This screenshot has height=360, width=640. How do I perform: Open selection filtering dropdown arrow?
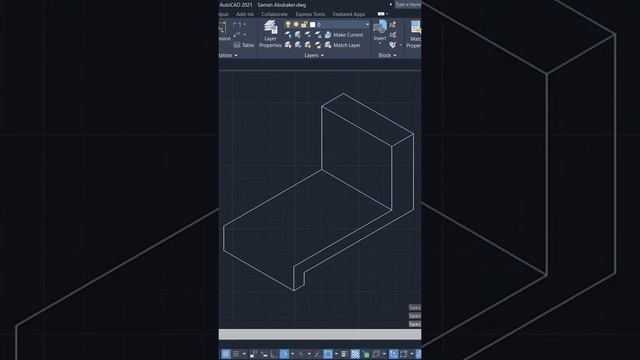412,354
